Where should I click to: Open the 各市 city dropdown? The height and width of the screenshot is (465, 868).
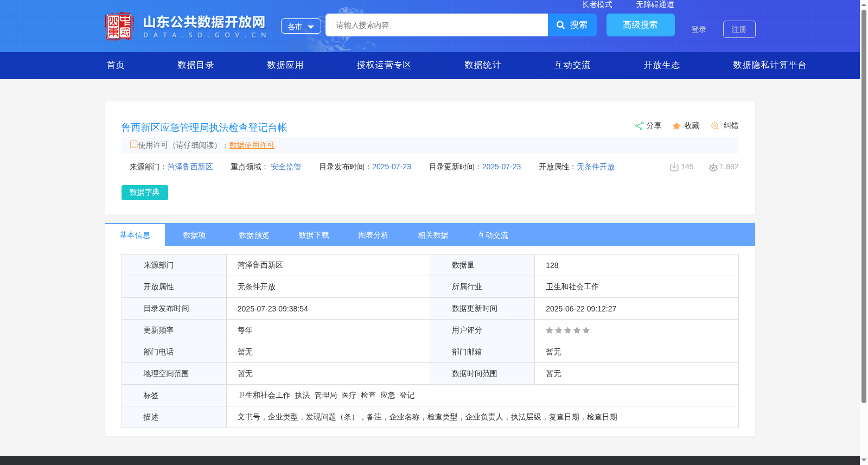point(301,26)
